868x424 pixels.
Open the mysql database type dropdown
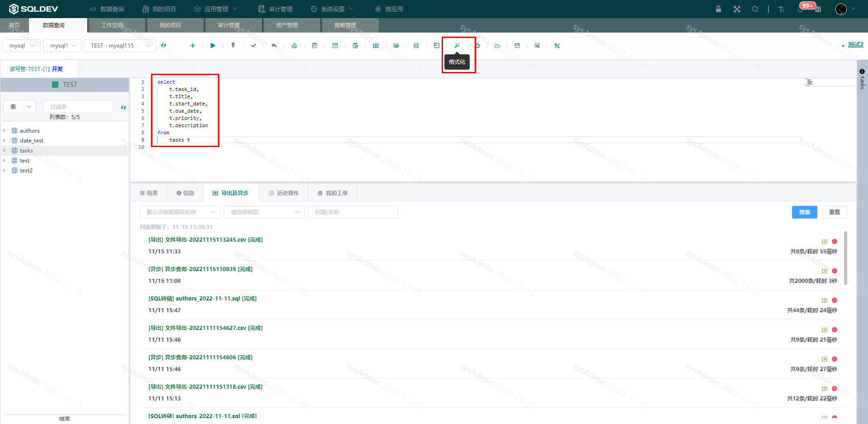tap(22, 46)
